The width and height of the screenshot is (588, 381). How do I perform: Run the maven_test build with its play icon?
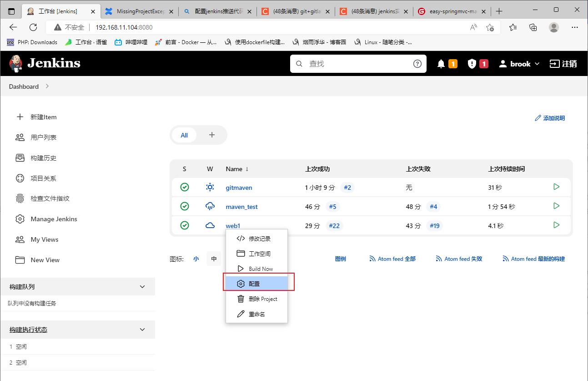click(x=556, y=206)
